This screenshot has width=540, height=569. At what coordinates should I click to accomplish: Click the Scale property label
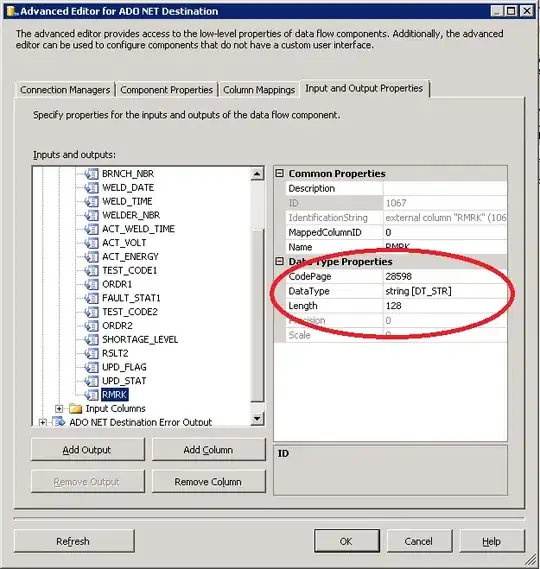click(x=299, y=335)
